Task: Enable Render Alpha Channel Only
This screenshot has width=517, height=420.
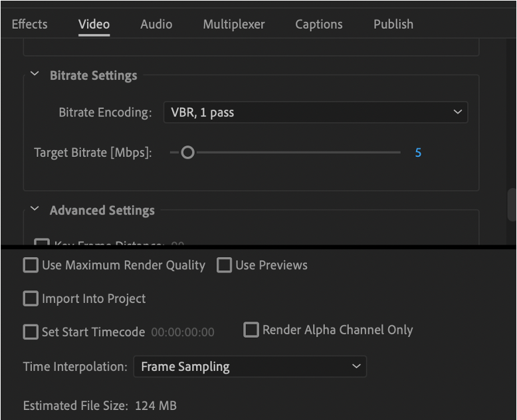Action: click(x=251, y=330)
